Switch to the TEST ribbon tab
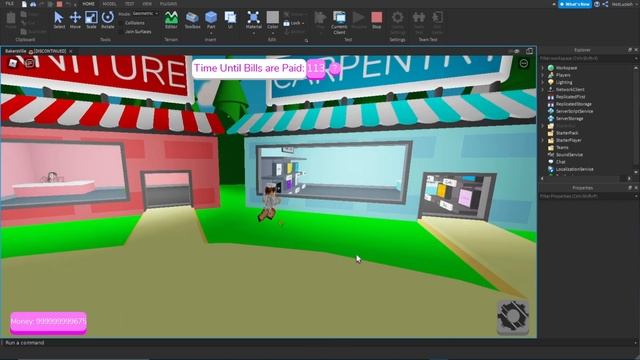 point(129,4)
